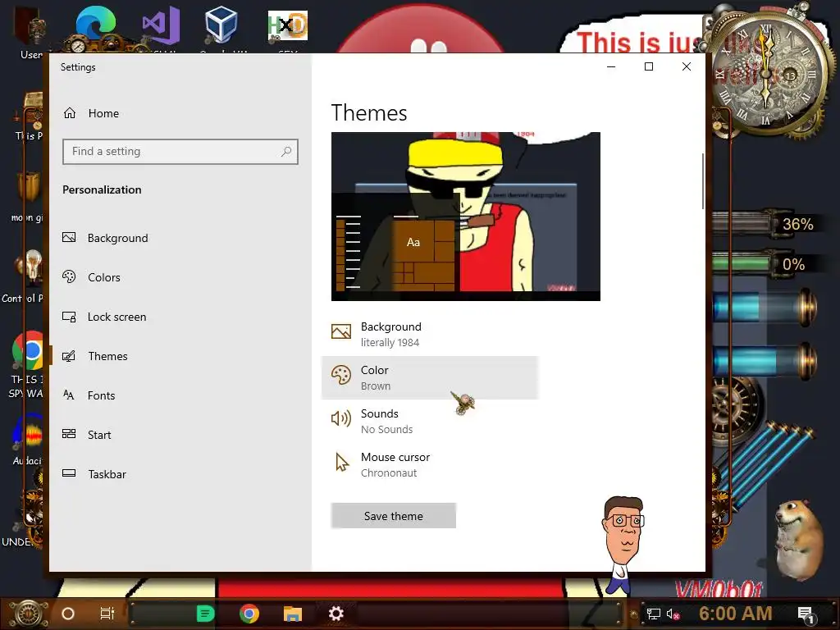Click the Find a setting search field
This screenshot has height=630, width=840.
click(180, 152)
